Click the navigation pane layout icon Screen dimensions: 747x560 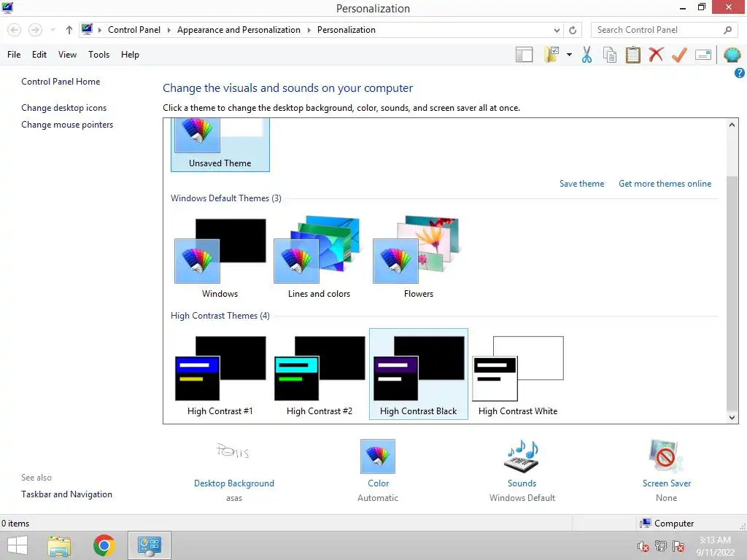[524, 55]
